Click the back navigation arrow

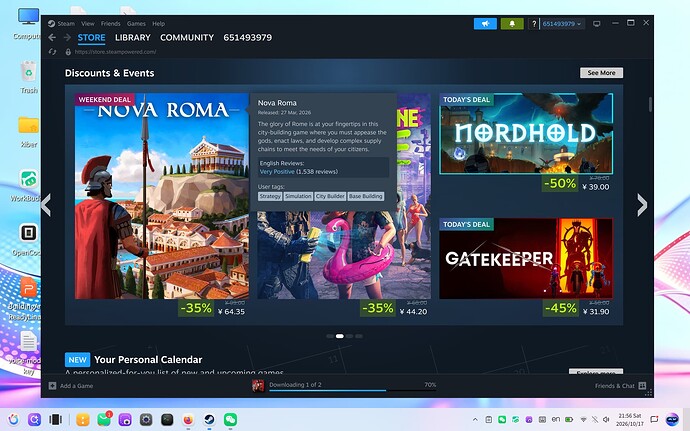click(x=52, y=38)
